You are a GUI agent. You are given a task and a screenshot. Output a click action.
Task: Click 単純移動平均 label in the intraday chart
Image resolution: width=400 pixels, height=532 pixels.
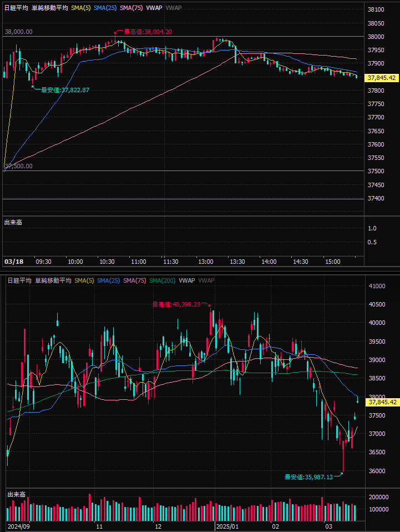pos(50,8)
